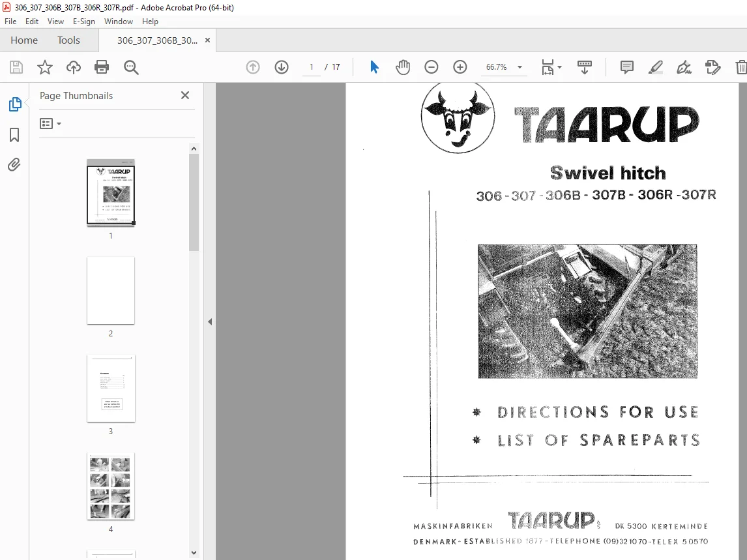Click the page number input field
Screen dimensions: 747x560
pyautogui.click(x=312, y=67)
